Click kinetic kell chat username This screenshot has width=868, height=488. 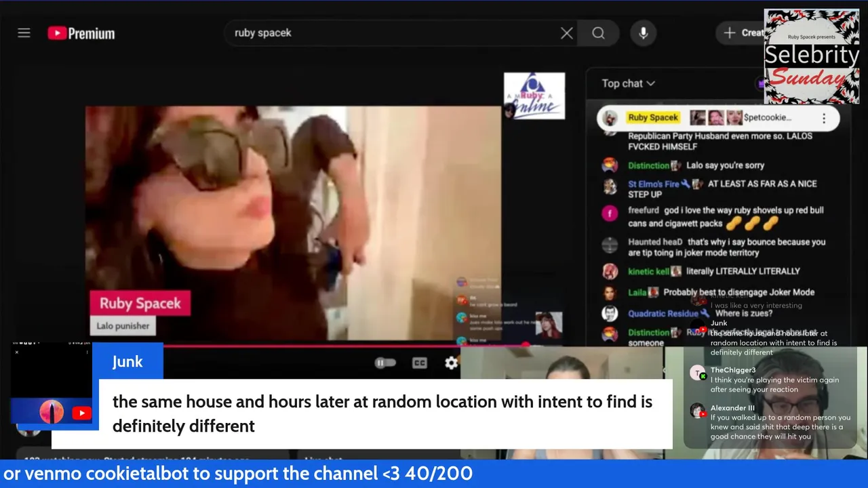[648, 271]
